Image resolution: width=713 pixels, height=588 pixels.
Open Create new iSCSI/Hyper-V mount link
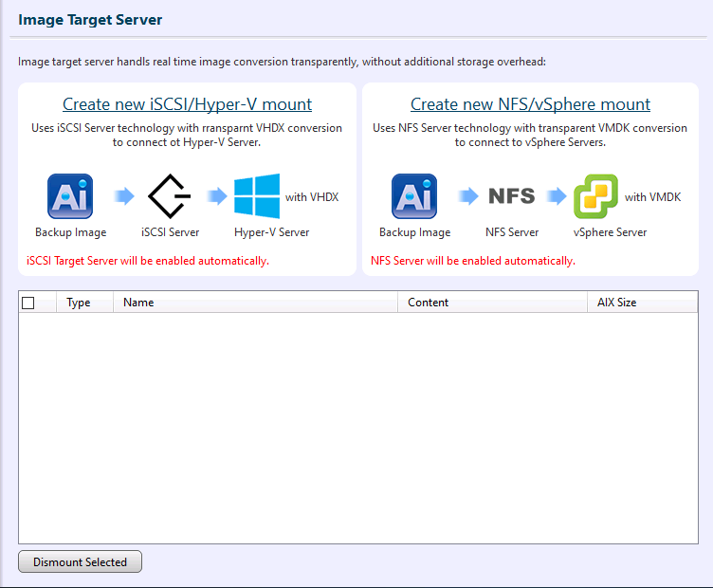[187, 104]
